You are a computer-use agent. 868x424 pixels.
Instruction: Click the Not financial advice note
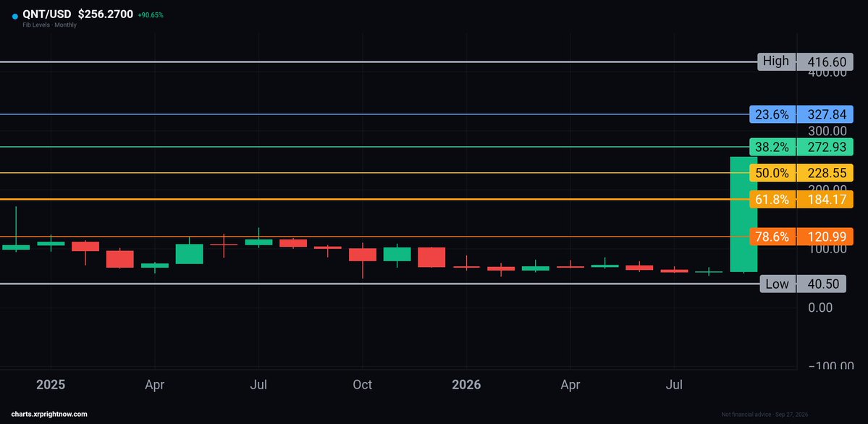click(x=764, y=415)
